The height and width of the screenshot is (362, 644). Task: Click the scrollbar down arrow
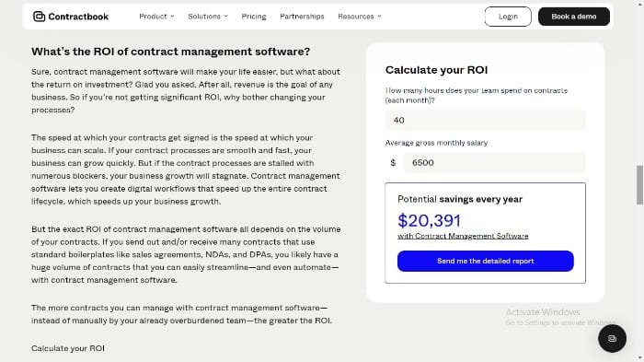pos(639,358)
